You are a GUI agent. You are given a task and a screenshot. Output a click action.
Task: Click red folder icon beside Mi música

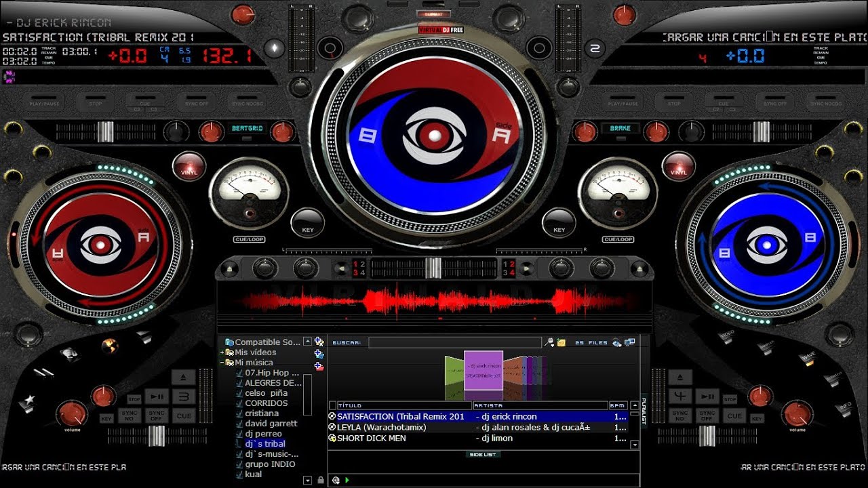point(319,366)
